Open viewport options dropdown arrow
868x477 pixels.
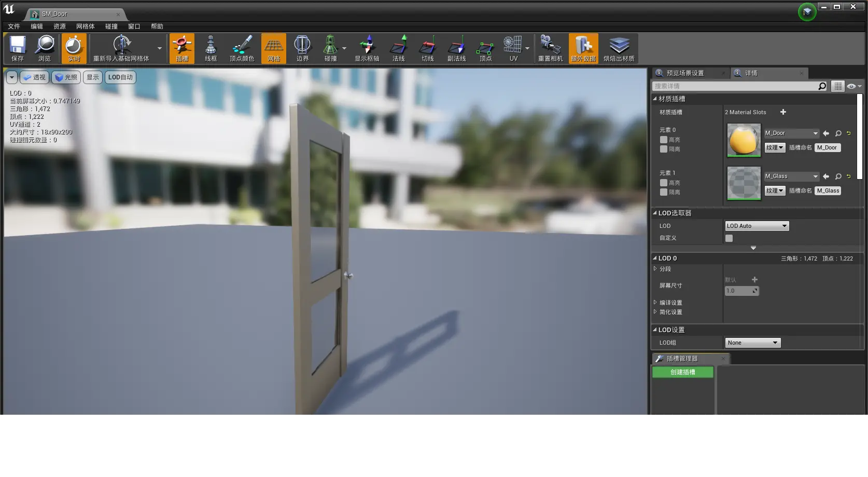point(12,77)
